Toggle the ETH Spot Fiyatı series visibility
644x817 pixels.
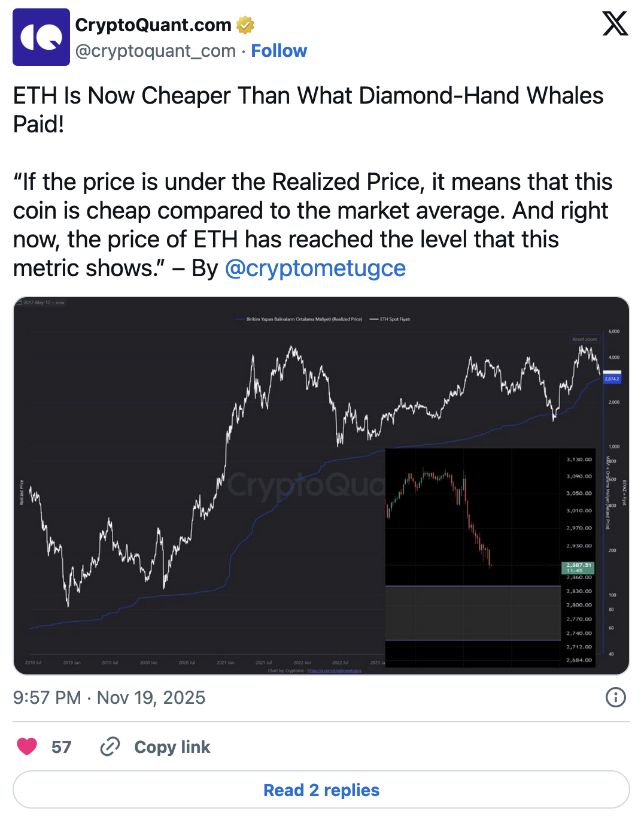click(398, 319)
